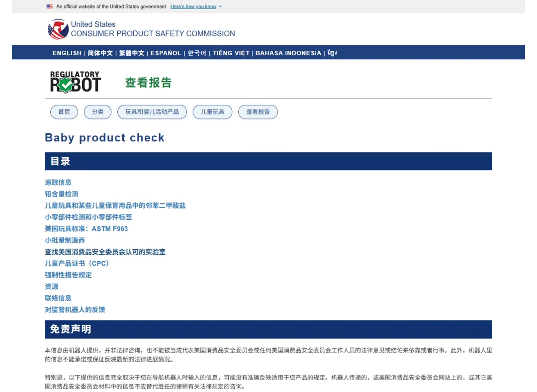Click the CPSC eagle logo

click(x=58, y=29)
